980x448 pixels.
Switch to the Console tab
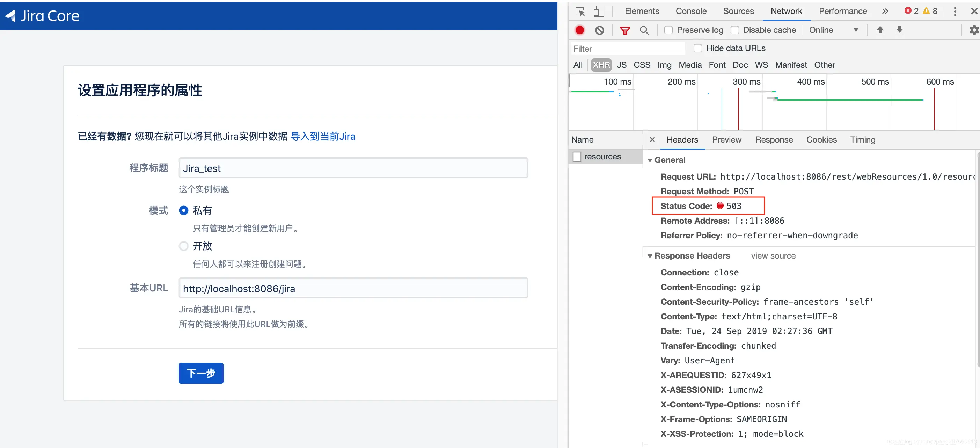click(x=691, y=12)
